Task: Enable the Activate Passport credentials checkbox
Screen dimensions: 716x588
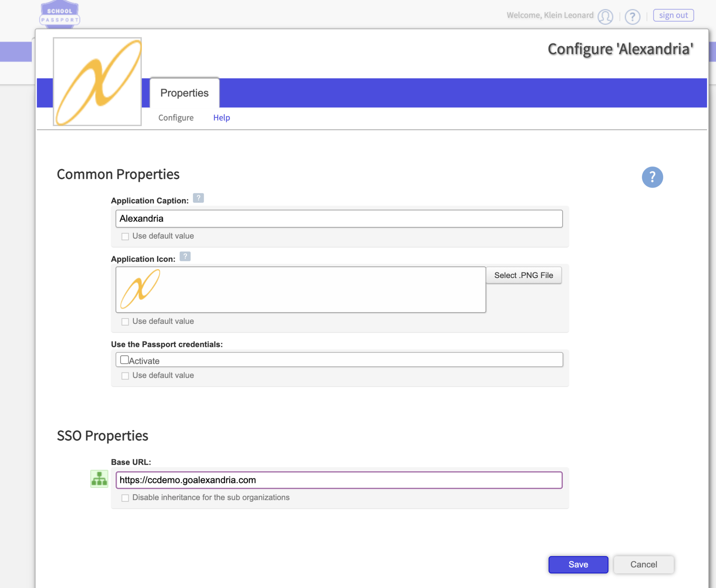Action: [x=124, y=360]
